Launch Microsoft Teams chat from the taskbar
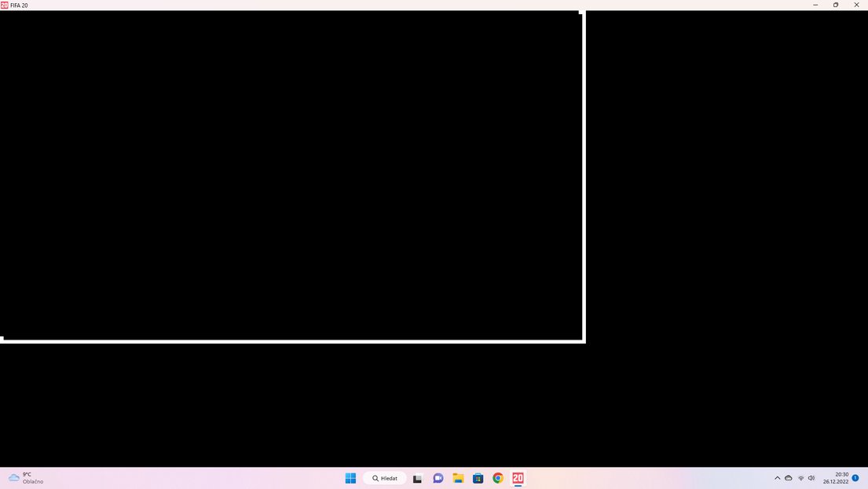Screen dimensions: 868x489 click(438, 478)
